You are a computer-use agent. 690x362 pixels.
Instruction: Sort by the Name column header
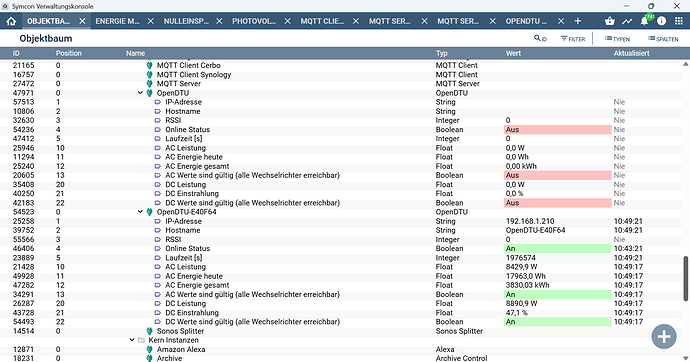point(136,53)
